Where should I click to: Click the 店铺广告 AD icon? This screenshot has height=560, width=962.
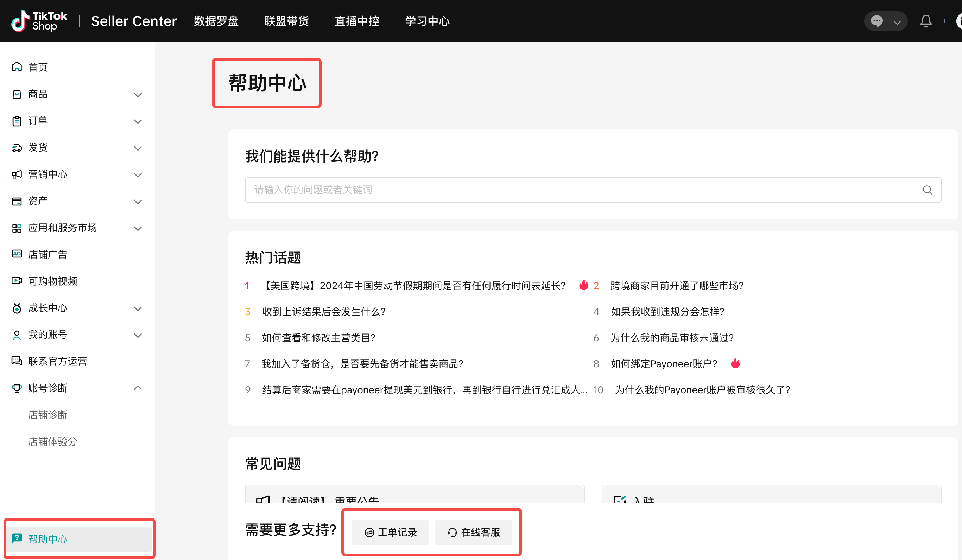(17, 254)
